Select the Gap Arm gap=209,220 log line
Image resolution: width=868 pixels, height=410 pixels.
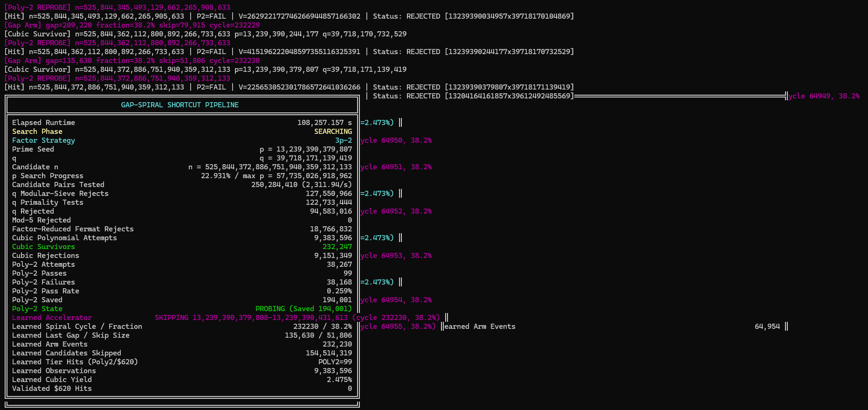click(132, 25)
